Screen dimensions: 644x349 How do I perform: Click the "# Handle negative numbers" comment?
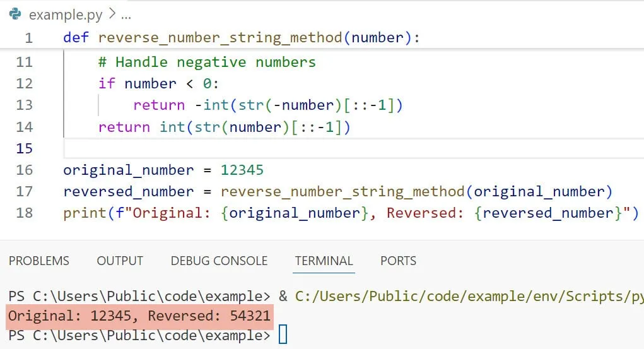207,62
